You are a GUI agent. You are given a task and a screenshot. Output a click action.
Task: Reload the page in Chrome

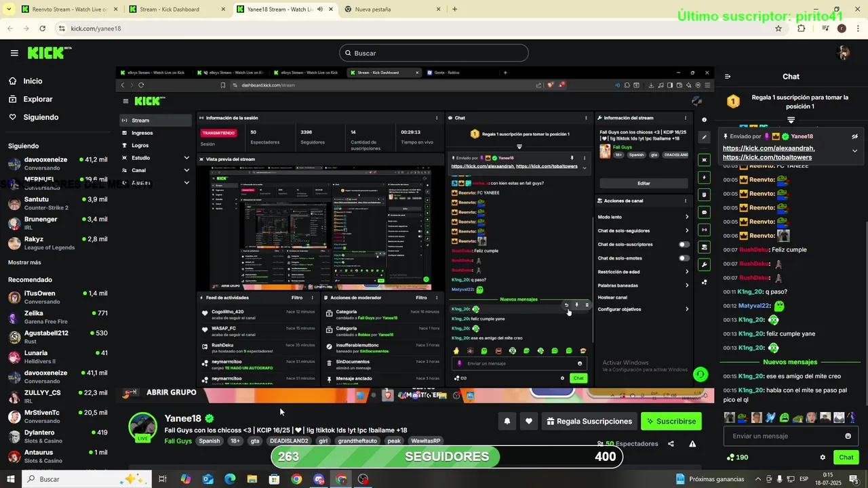pyautogui.click(x=42, y=28)
